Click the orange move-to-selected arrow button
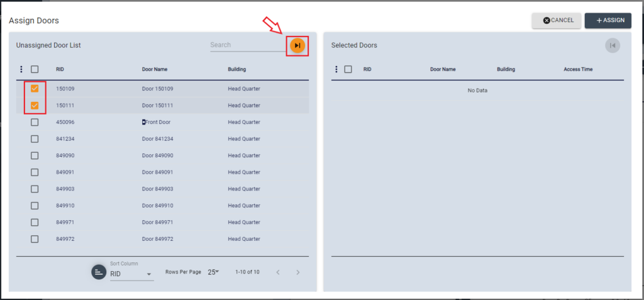644x300 pixels. (297, 45)
